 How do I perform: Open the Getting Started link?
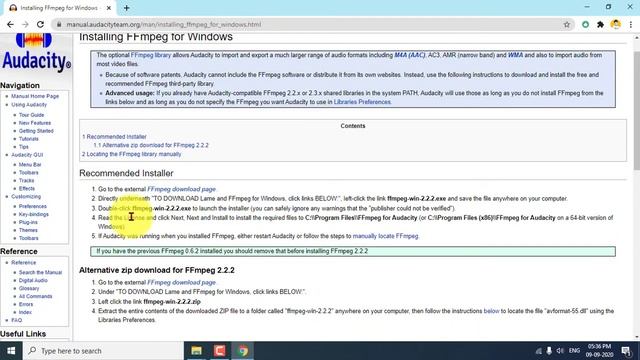[x=36, y=131]
